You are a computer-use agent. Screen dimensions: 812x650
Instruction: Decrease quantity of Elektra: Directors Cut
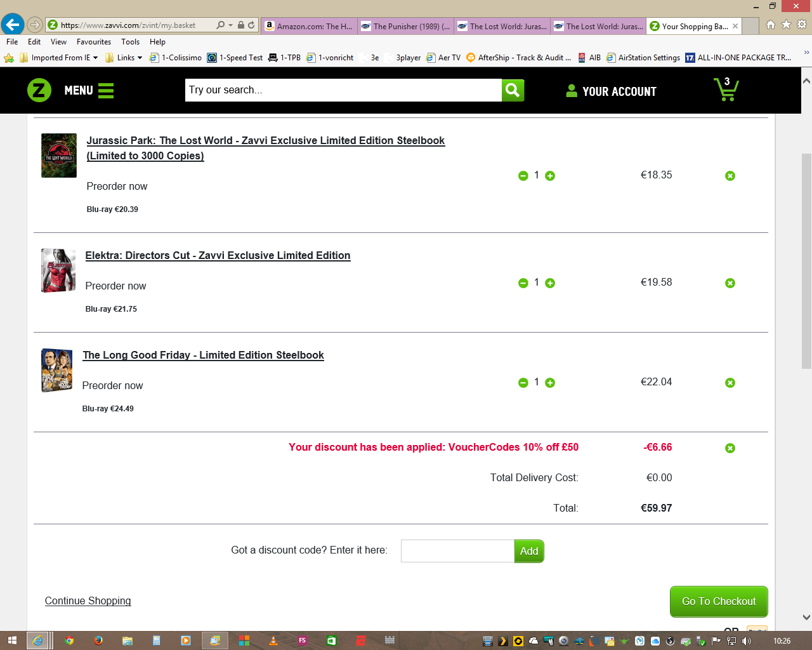click(523, 283)
